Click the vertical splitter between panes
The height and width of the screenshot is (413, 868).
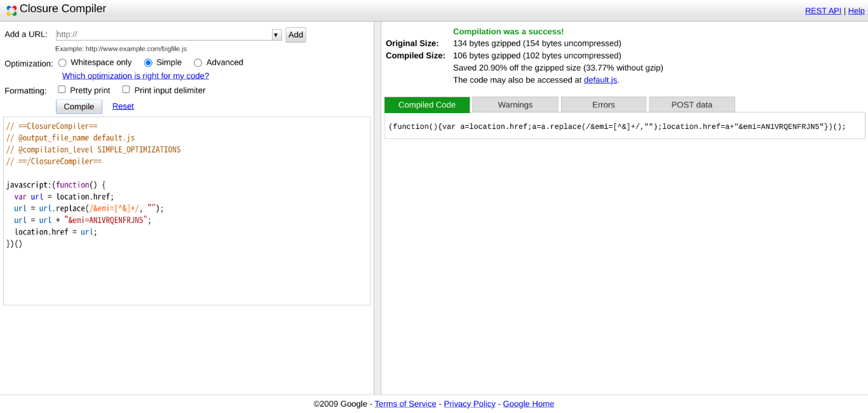coord(377,207)
